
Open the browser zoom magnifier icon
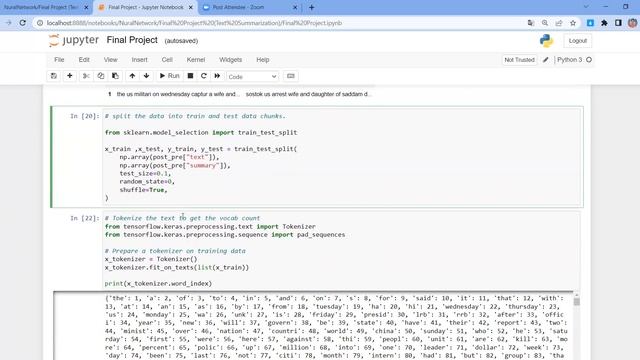pyautogui.click(x=545, y=23)
